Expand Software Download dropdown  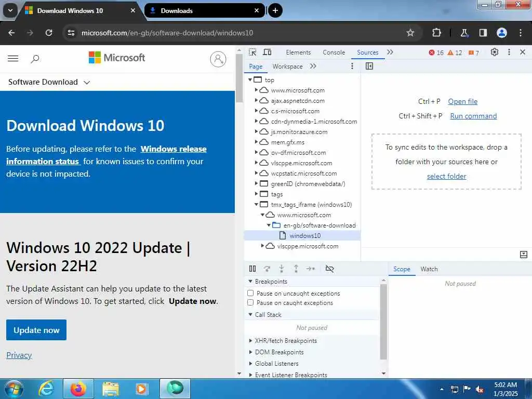coord(49,82)
